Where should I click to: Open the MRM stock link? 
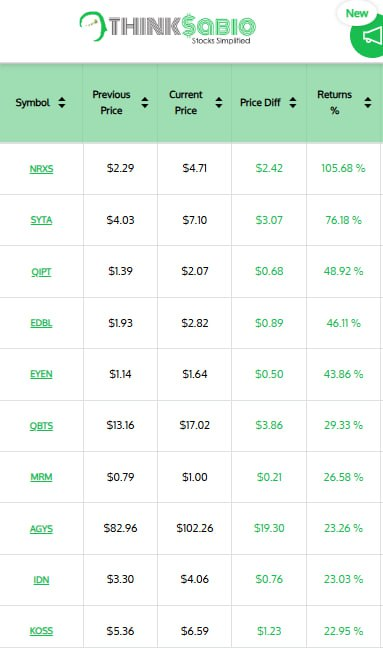pyautogui.click(x=41, y=477)
